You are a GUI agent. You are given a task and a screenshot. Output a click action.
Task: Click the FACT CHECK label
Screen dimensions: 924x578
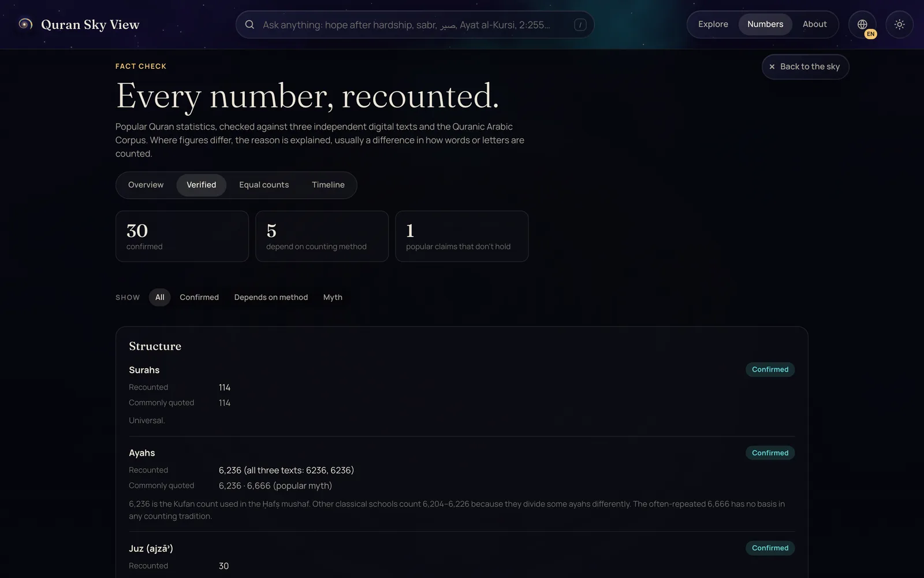click(141, 66)
